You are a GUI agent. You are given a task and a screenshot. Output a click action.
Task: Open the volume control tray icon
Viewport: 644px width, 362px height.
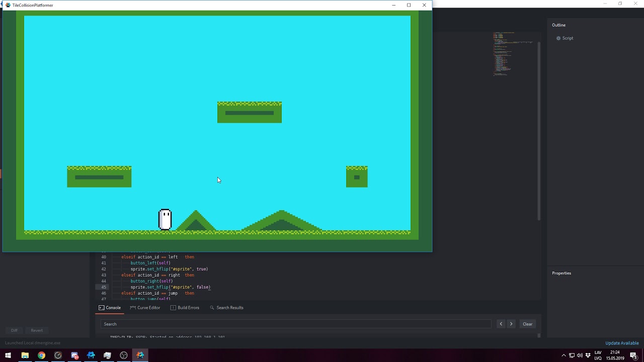click(x=580, y=355)
